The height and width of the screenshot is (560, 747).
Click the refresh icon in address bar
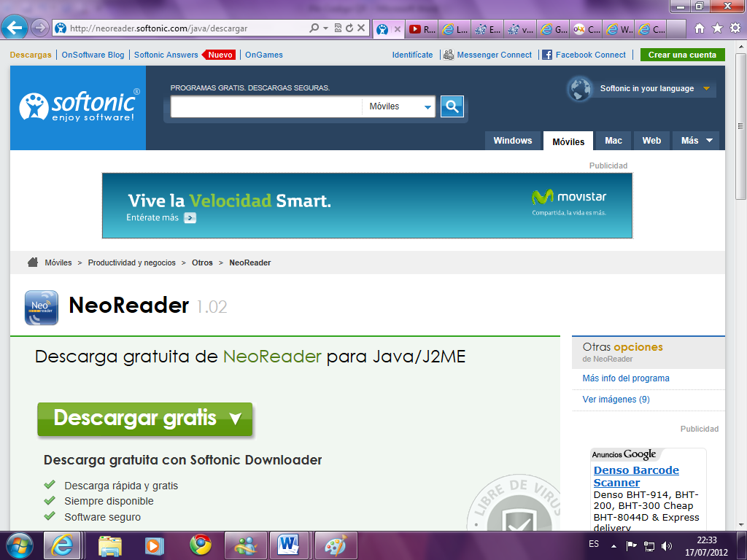pyautogui.click(x=349, y=28)
